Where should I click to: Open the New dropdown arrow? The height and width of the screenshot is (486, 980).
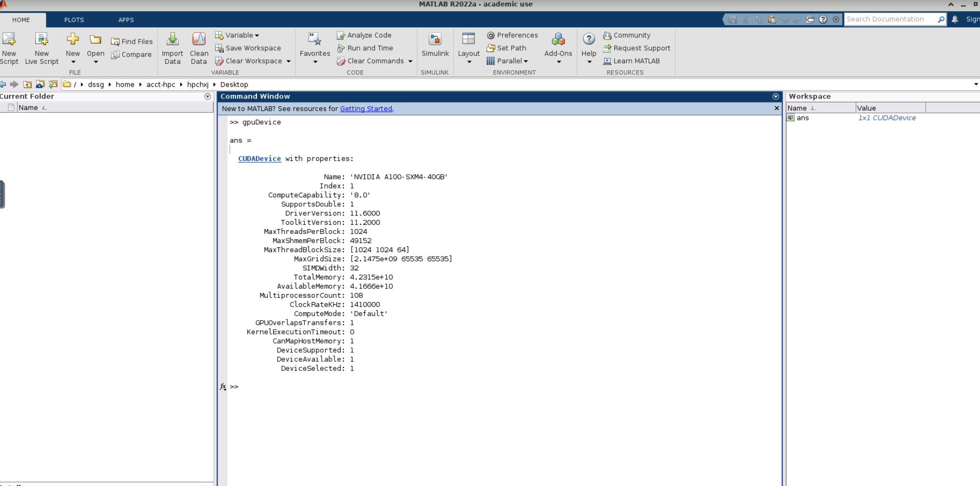pyautogui.click(x=73, y=62)
